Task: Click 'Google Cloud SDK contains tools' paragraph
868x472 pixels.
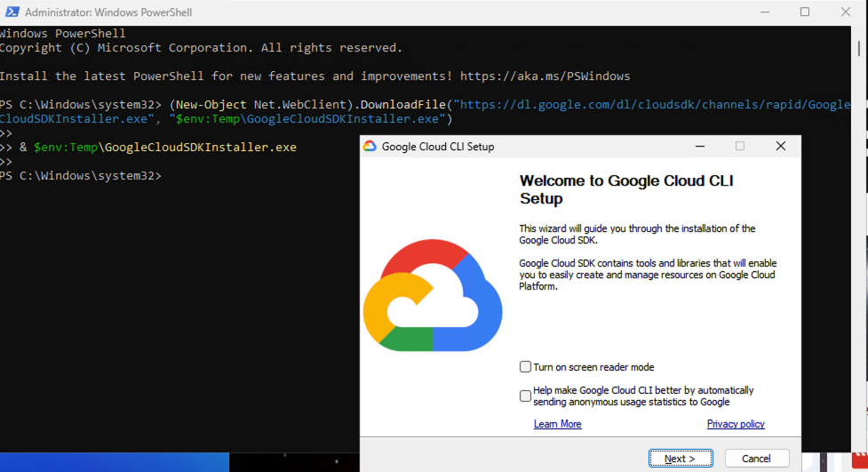Action: (x=648, y=275)
